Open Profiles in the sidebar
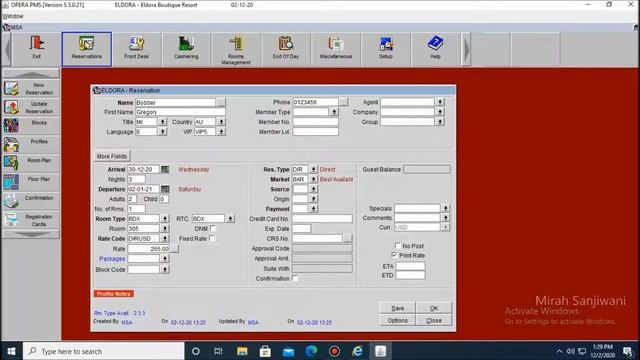Screen dimensions: 640x360 [x=31, y=145]
